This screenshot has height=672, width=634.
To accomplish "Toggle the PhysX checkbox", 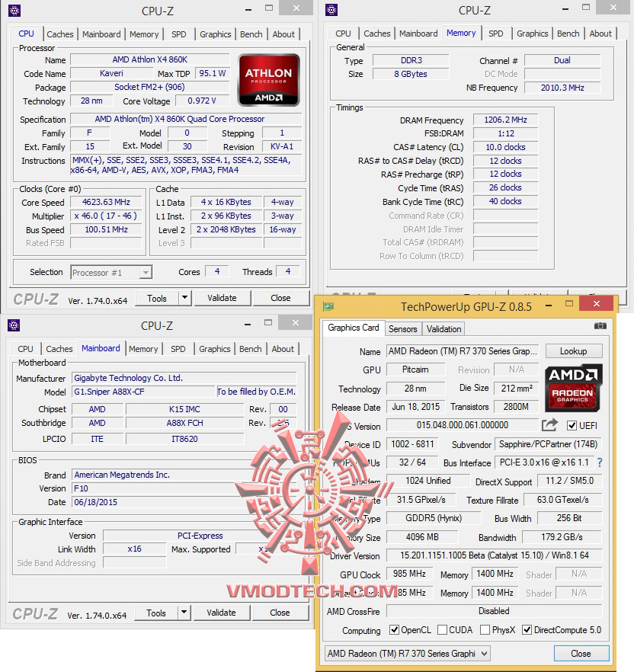I will coord(485,629).
